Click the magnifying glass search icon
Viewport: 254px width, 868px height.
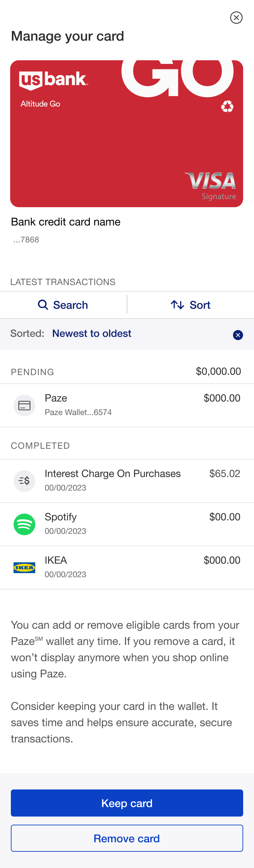(x=43, y=305)
